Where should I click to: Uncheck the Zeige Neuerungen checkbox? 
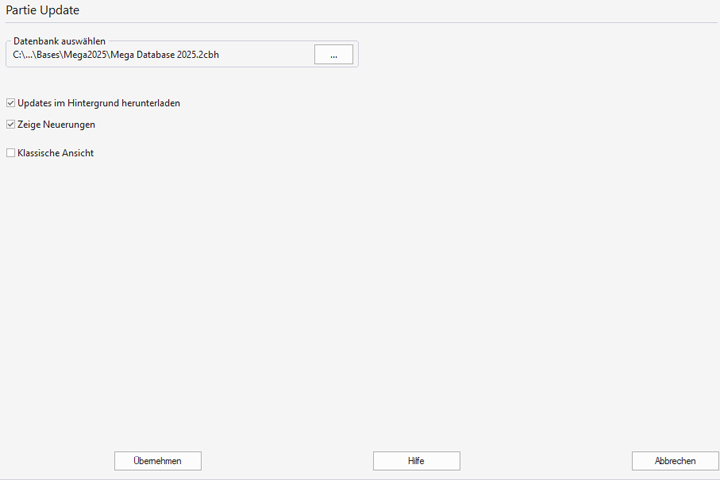(x=11, y=125)
